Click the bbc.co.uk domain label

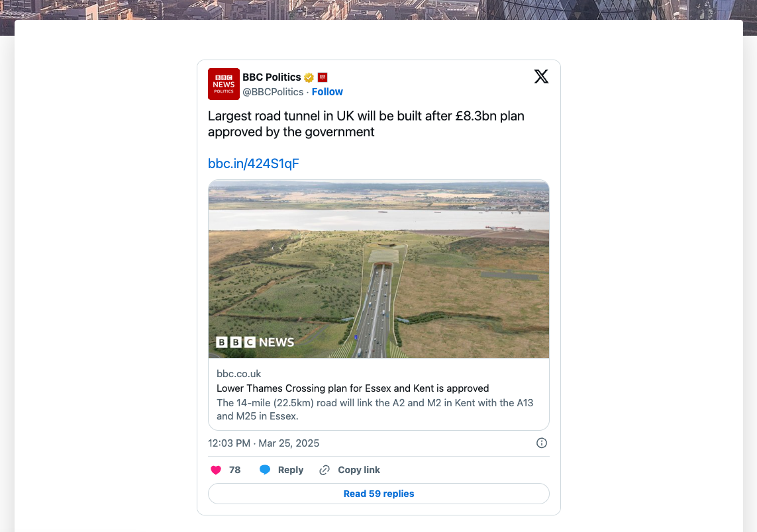(x=239, y=374)
